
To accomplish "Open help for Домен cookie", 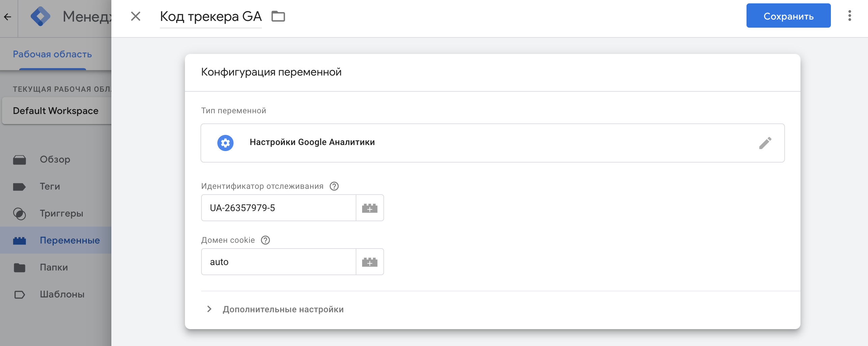I will point(266,240).
